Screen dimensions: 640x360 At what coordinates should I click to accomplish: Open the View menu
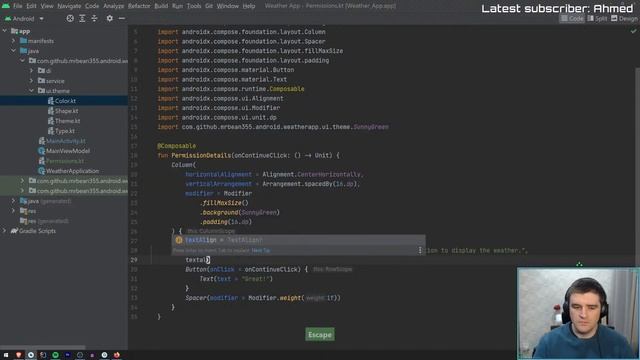pos(47,6)
